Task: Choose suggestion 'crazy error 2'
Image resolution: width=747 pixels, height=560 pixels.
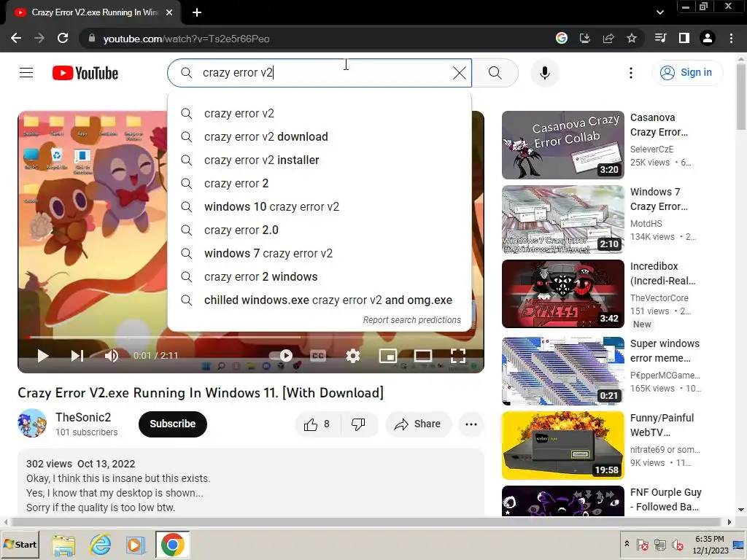Action: tap(320, 183)
